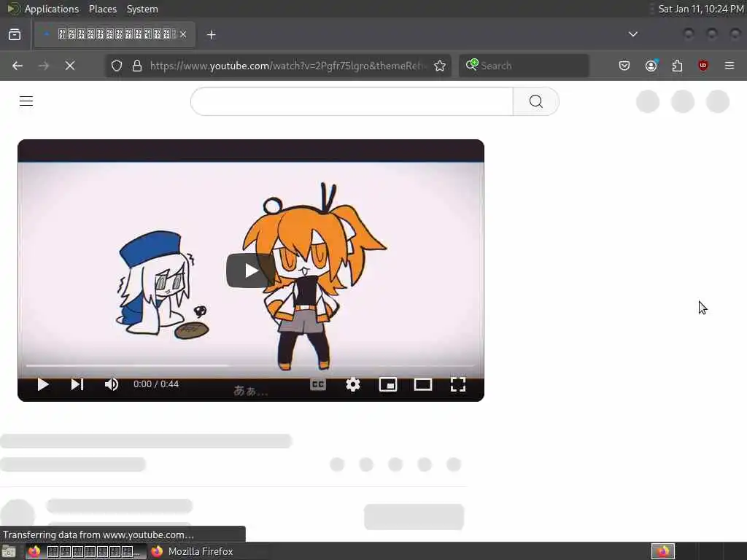Screen dimensions: 747x560
Task: Expand the list all tabs chevron
Action: [x=633, y=34]
